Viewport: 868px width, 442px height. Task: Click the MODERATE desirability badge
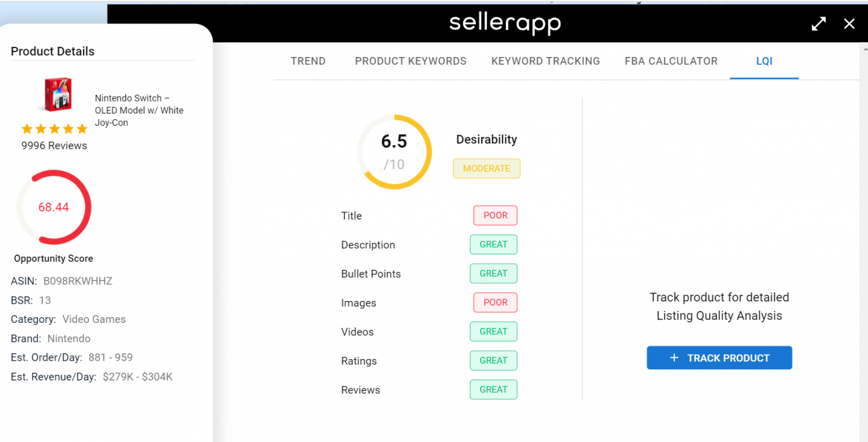487,168
